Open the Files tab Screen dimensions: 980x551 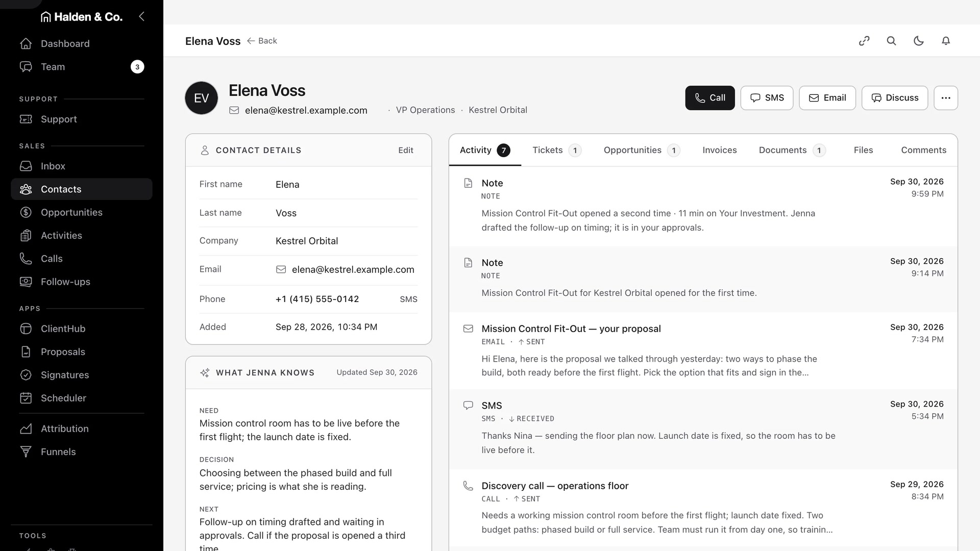point(864,150)
